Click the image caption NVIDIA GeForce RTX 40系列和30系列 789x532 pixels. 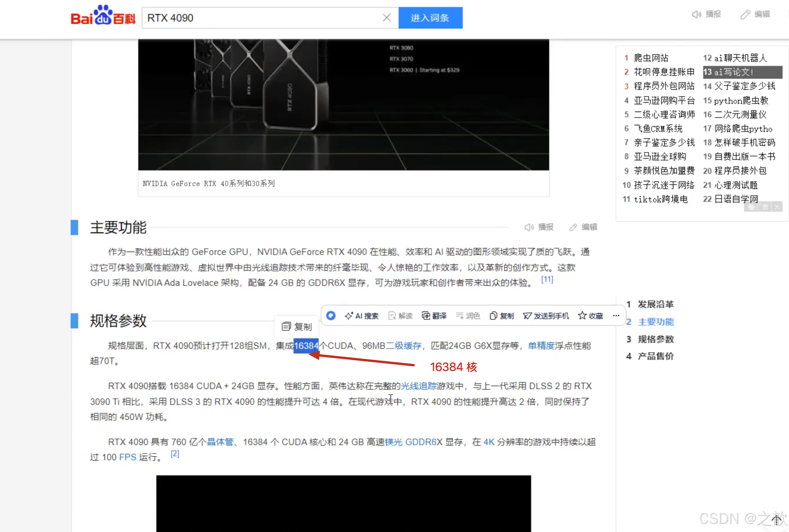pos(209,183)
